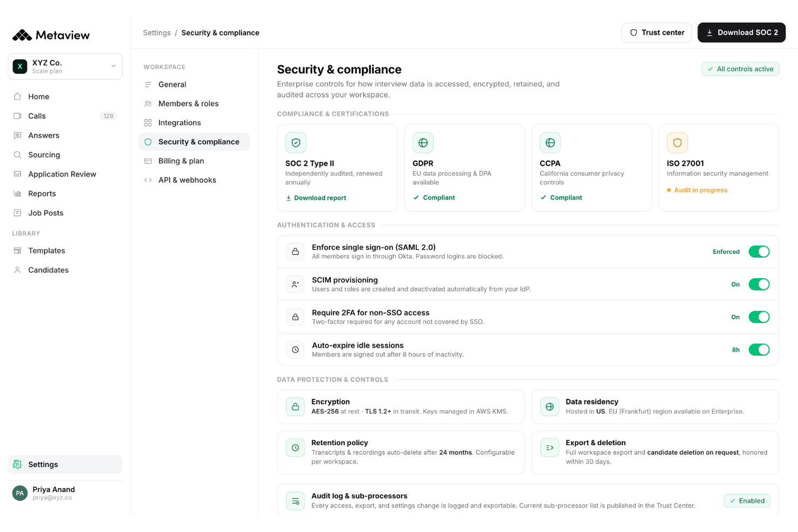Image resolution: width=798 pixels, height=532 pixels.
Task: Open Home in the sidebar
Action: pos(65,96)
